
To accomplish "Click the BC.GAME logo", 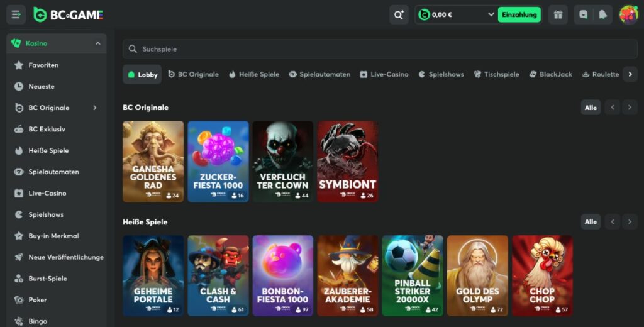I will point(68,15).
